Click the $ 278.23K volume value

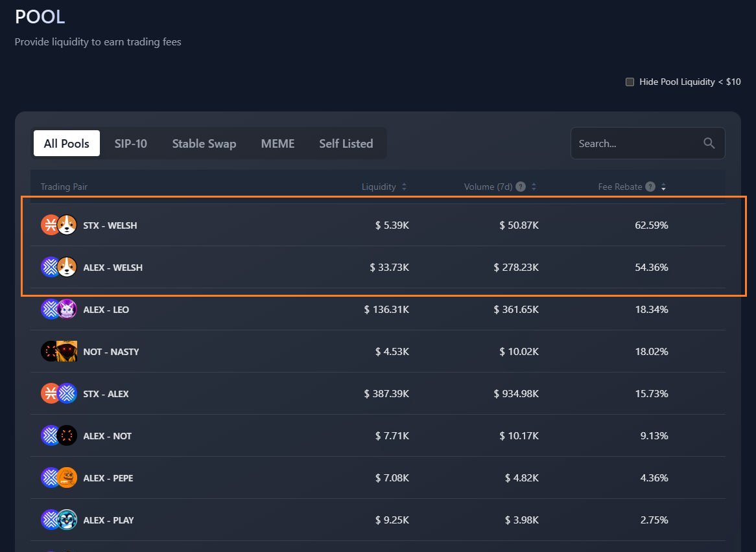click(x=516, y=267)
